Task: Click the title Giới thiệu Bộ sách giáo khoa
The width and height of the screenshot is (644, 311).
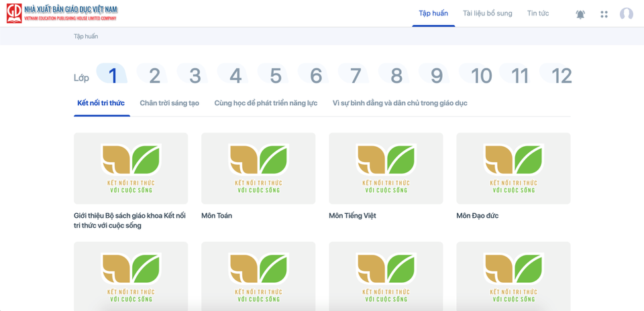Action: point(129,221)
